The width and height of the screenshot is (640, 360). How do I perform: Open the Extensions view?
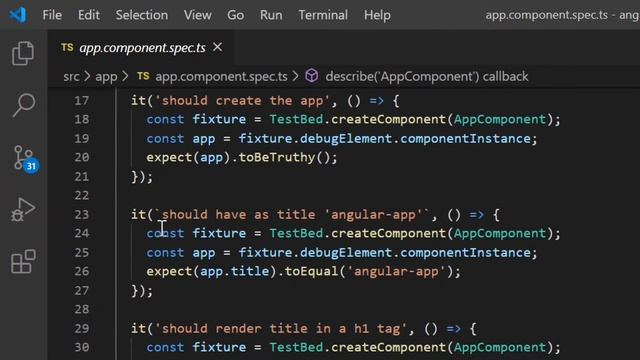click(23, 262)
